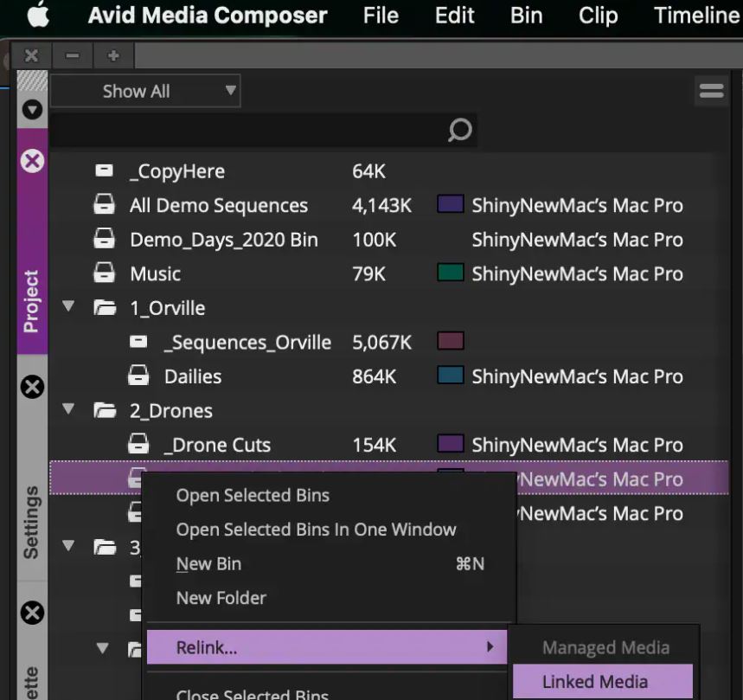This screenshot has height=700, width=743.
Task: Click the plus button in the top bar
Action: [113, 55]
